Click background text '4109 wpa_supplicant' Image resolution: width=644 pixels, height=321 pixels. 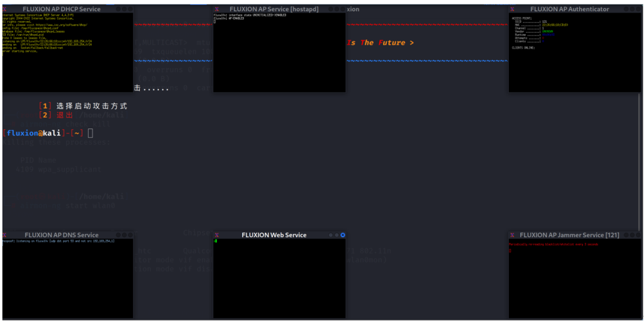(58, 169)
